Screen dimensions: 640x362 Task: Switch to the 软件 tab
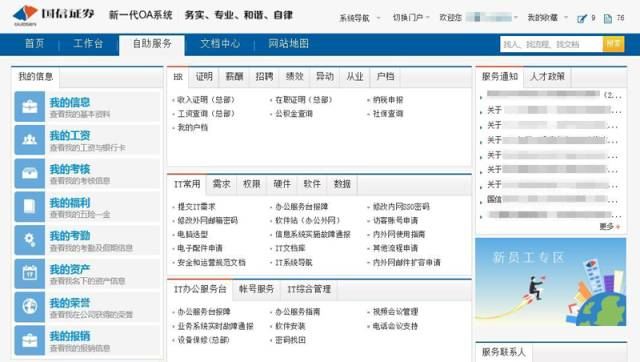(312, 184)
